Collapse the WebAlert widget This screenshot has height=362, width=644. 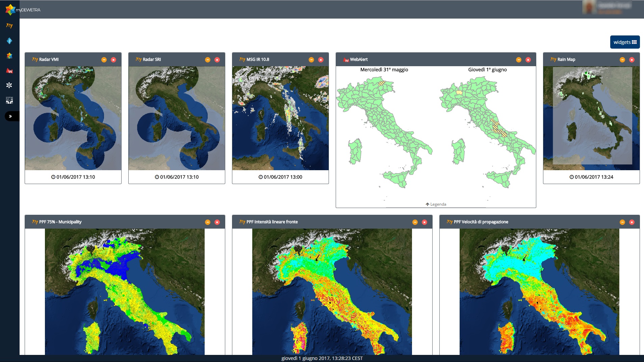[519, 60]
